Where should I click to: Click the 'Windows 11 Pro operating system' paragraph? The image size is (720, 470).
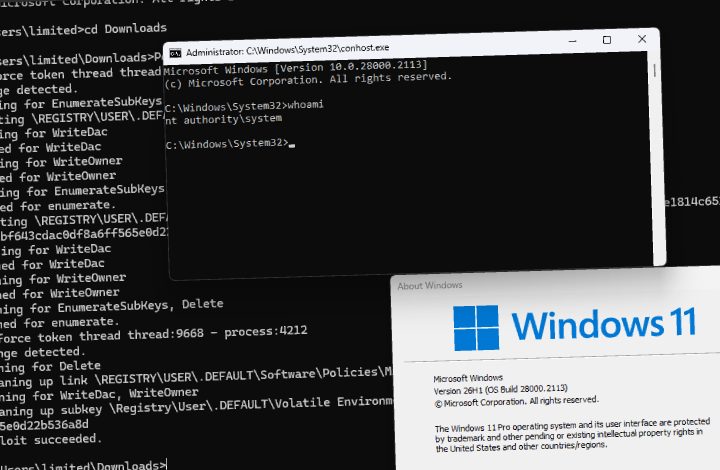pyautogui.click(x=573, y=434)
